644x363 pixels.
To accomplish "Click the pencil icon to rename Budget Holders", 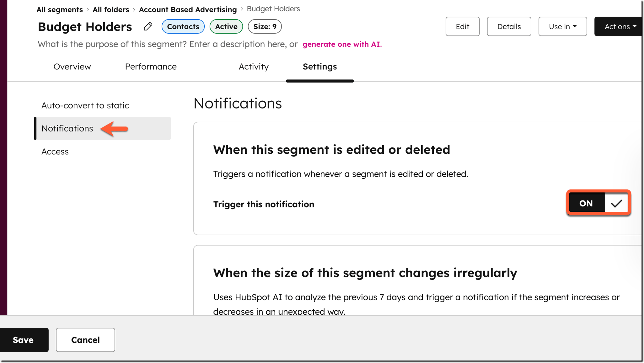I will point(148,27).
